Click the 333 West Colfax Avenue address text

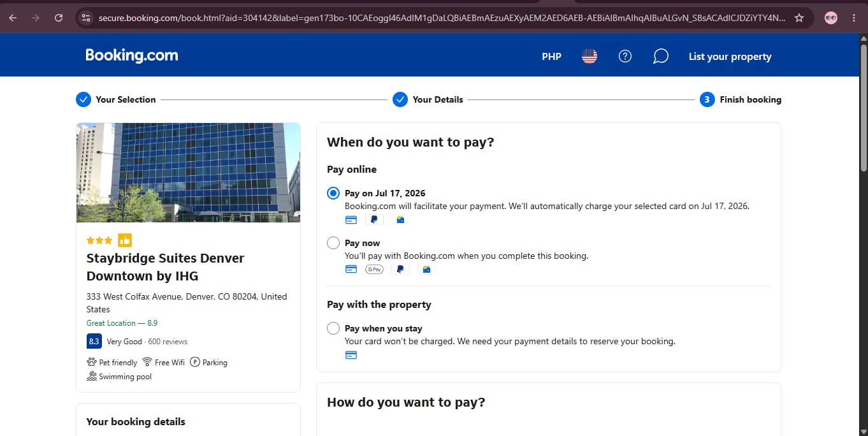[x=187, y=303]
